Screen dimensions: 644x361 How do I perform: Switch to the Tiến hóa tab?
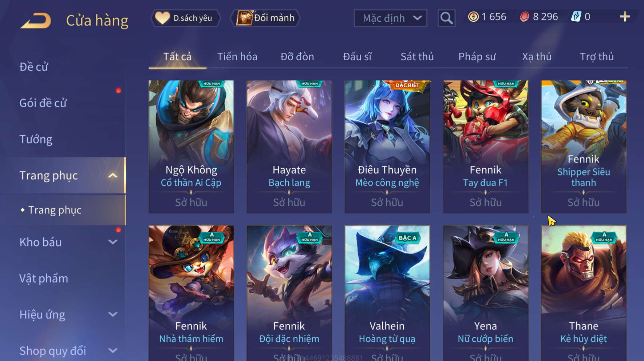(237, 57)
